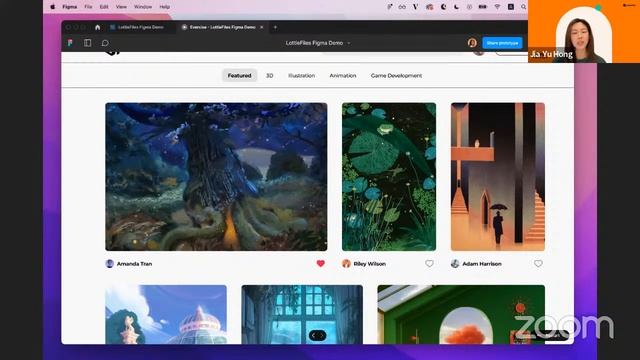
Task: Open the Apple menu
Action: pos(53,7)
